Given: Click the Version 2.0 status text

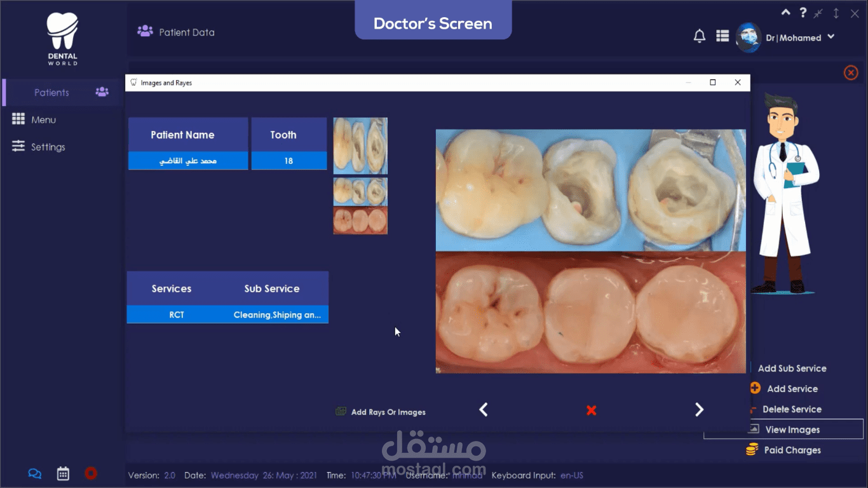Looking at the screenshot, I should click(x=152, y=475).
